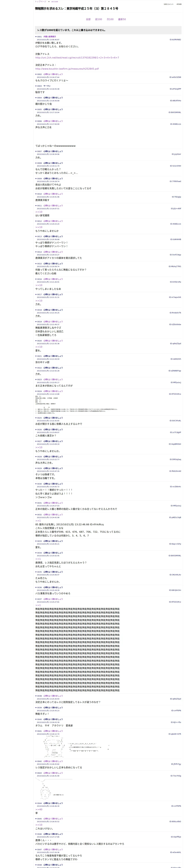This screenshot has width=186, height=868.
Task: Follow the >>10 anchor in post 0012
Action: coord(39,227)
